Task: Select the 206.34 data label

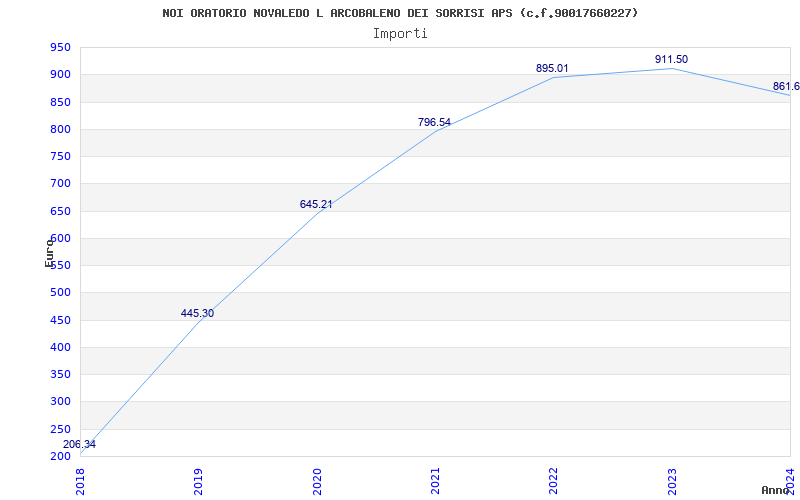Action: click(x=79, y=444)
